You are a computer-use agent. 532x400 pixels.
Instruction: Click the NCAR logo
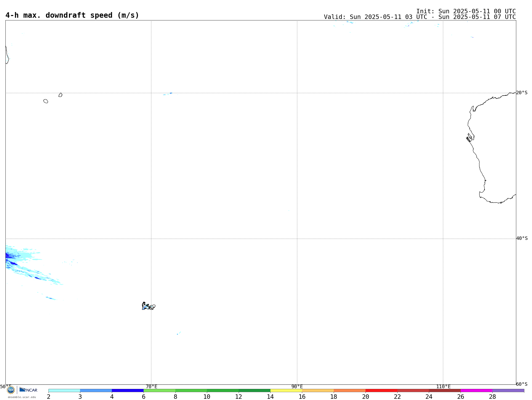click(x=28, y=390)
